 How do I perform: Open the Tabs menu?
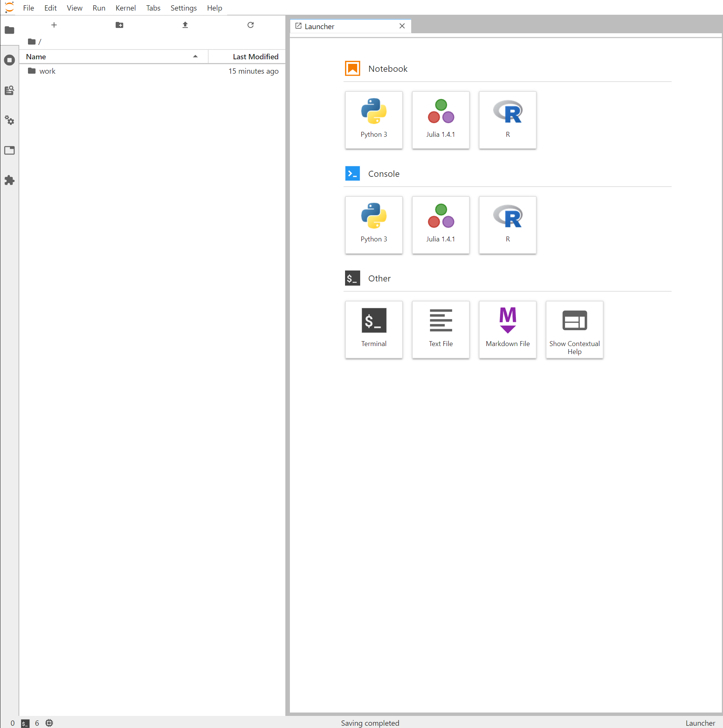click(153, 8)
